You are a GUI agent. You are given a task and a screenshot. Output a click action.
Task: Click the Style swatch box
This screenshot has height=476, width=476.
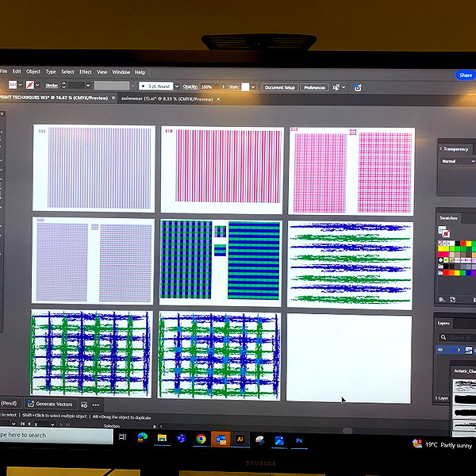click(x=245, y=87)
